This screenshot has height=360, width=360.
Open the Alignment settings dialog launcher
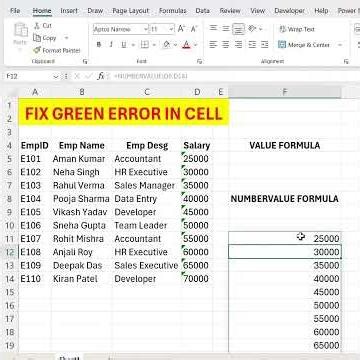point(346,61)
